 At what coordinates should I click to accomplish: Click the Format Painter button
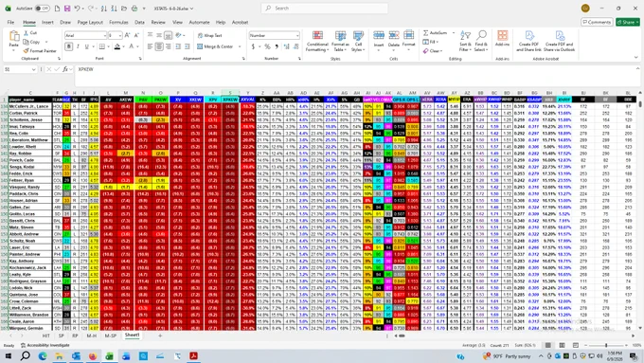point(40,51)
